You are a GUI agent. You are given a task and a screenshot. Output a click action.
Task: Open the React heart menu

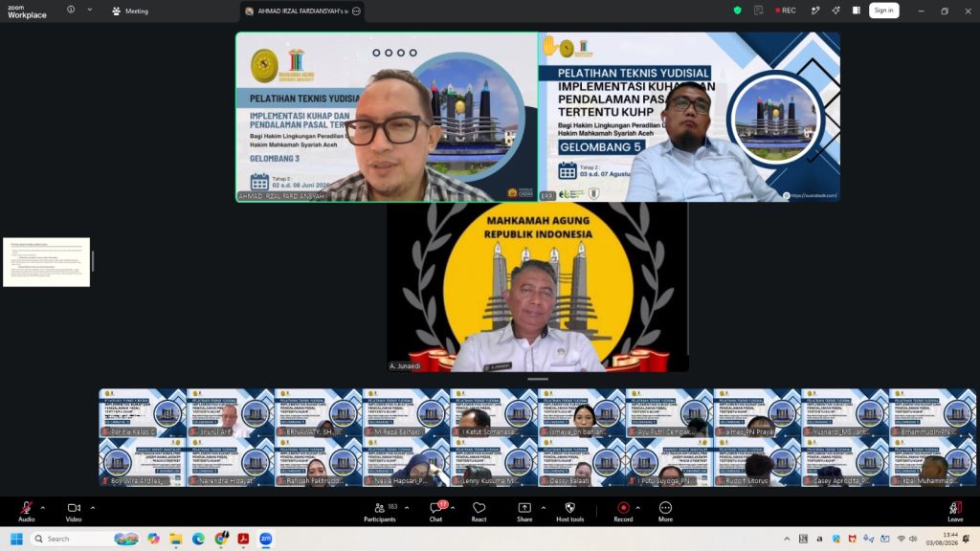479,511
